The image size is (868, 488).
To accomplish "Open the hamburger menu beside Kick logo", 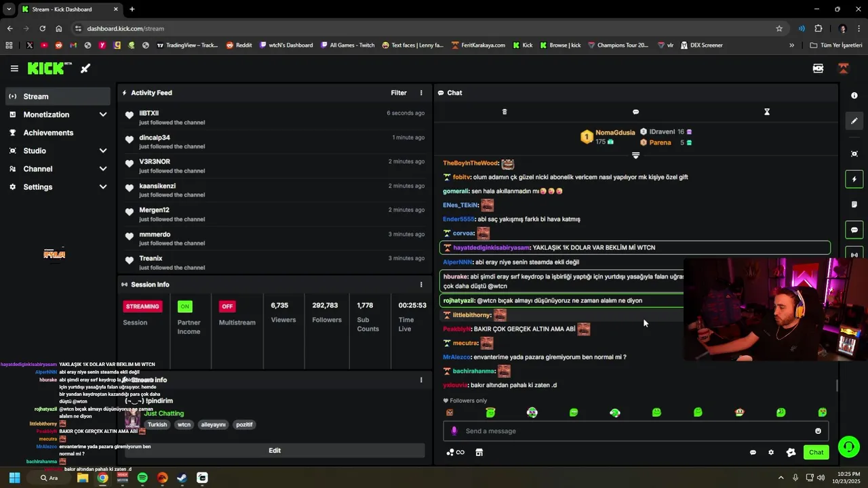I will [14, 68].
